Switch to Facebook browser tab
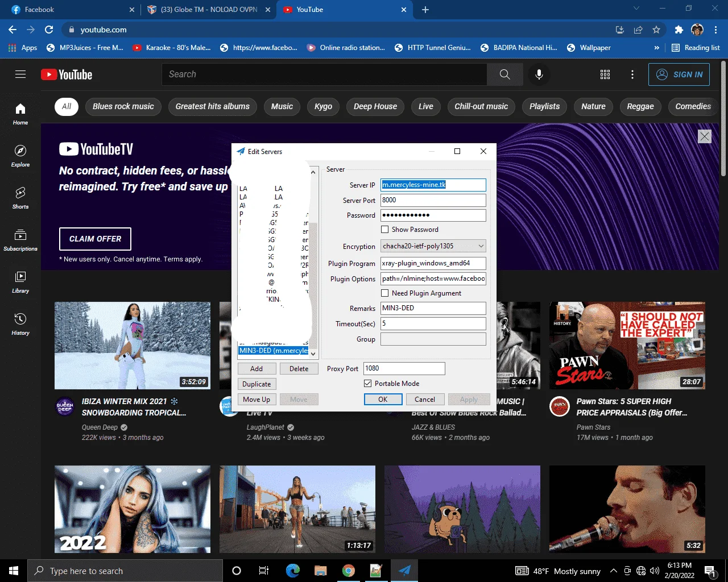This screenshot has width=728, height=582. (71, 10)
